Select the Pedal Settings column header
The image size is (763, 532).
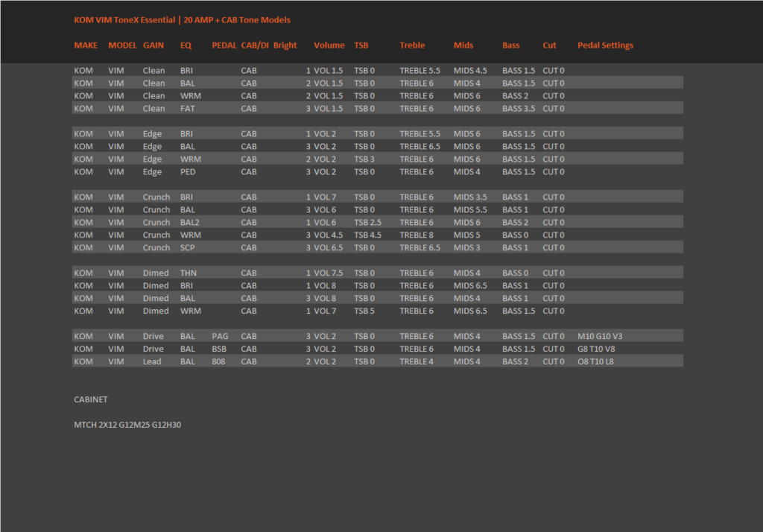coord(605,45)
